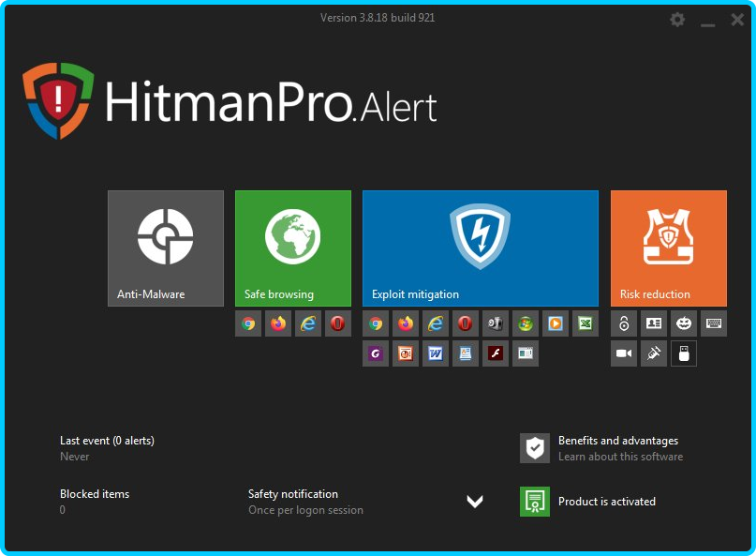Screen dimensions: 756x556
Task: Click the keyboard icon under Risk reduction
Action: click(x=714, y=323)
